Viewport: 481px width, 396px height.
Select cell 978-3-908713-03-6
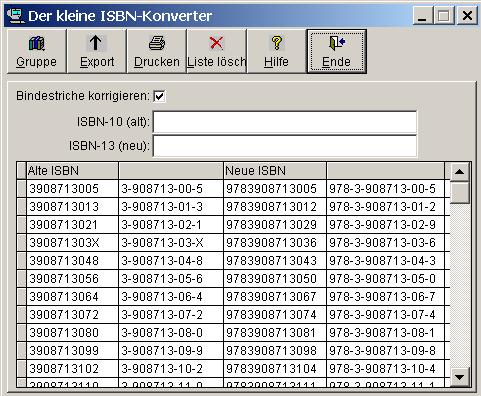[x=386, y=243]
